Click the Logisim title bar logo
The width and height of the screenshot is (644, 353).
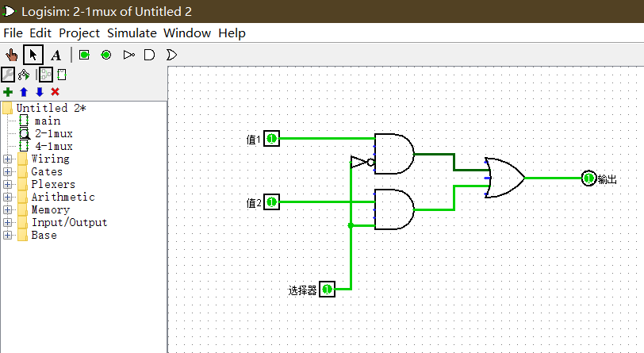point(9,12)
